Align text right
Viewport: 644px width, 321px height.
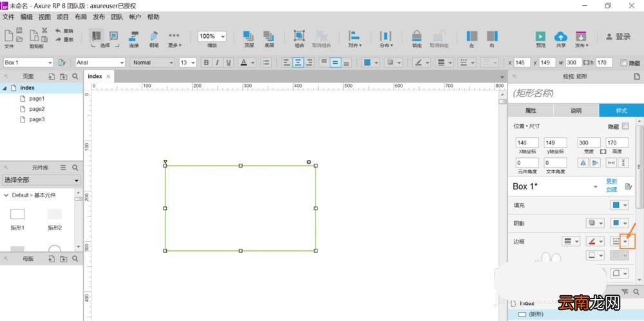pos(310,63)
